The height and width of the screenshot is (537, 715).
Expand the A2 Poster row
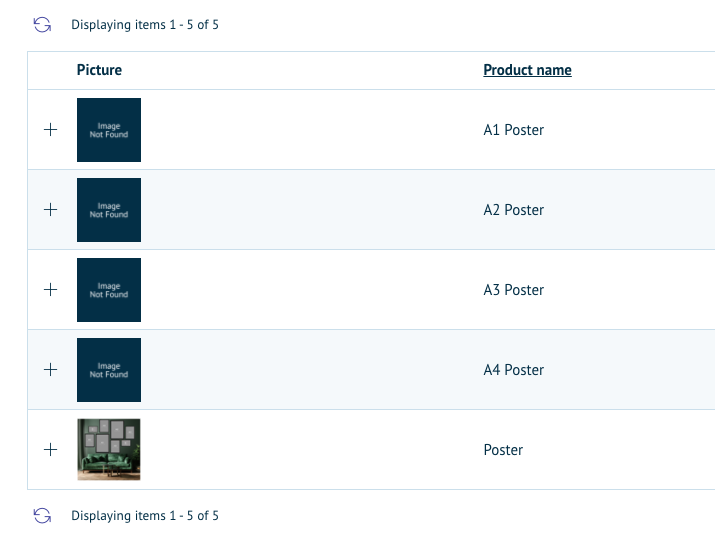click(51, 210)
